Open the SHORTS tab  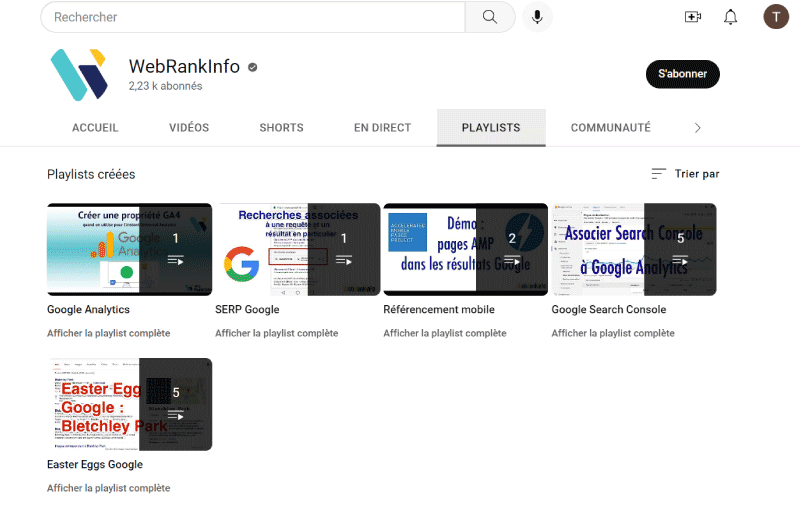point(281,128)
